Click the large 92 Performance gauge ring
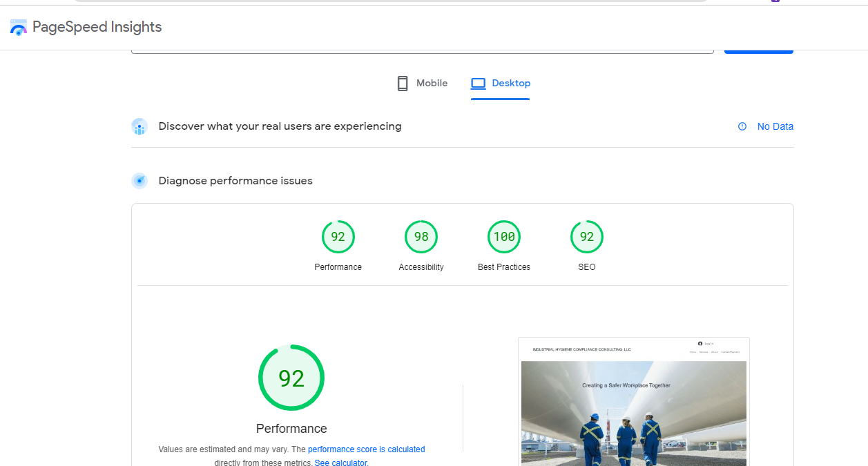This screenshot has width=868, height=466. (x=291, y=378)
